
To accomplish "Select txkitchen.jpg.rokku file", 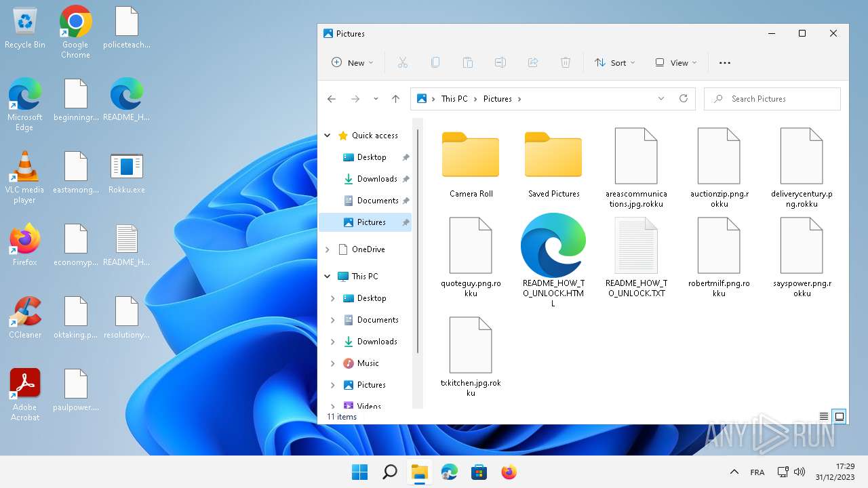I will [471, 356].
